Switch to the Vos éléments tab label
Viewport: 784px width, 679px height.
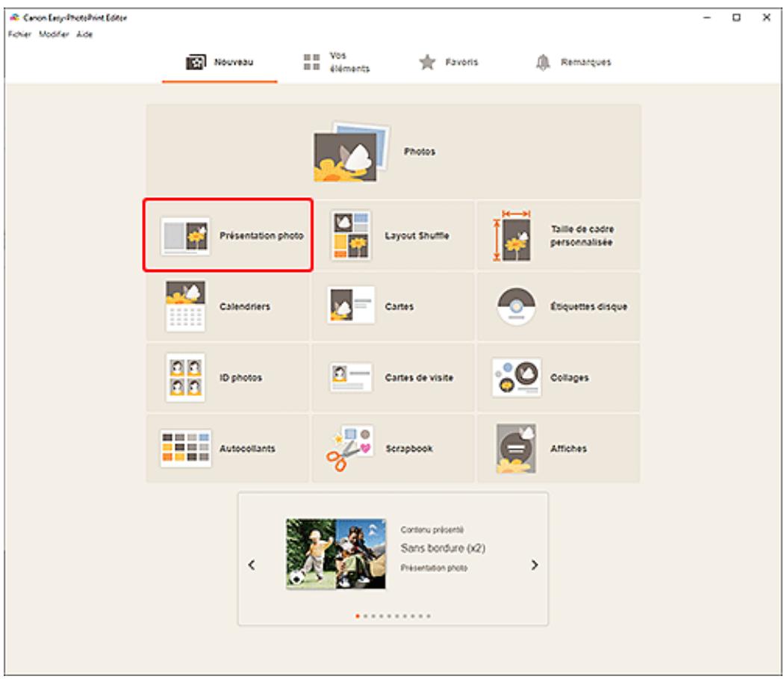[349, 62]
